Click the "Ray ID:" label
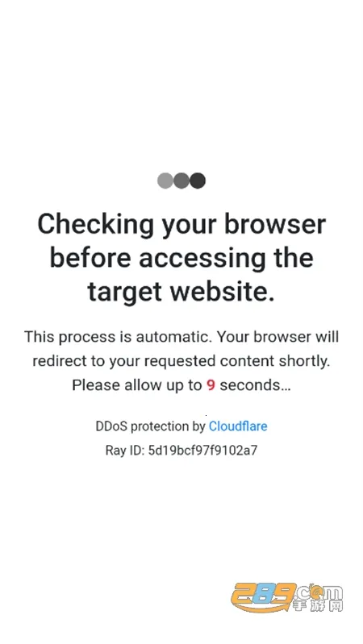This screenshot has width=363, height=644. click(125, 451)
